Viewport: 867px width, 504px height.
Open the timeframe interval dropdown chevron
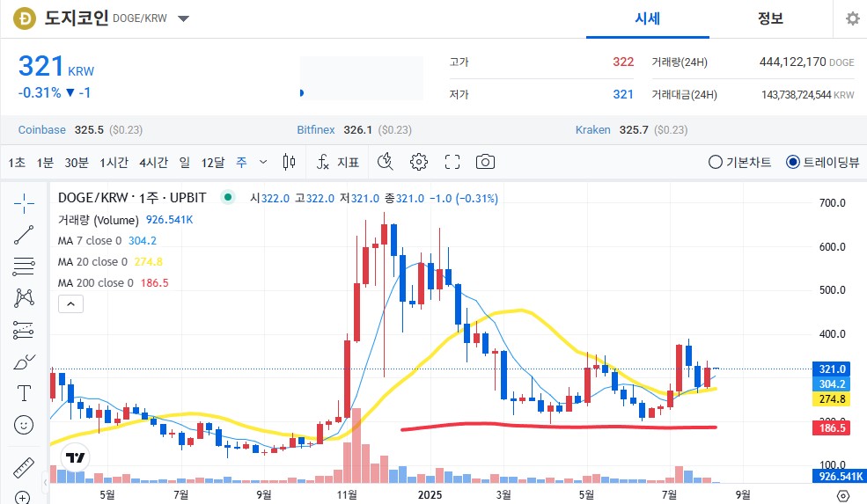[263, 162]
